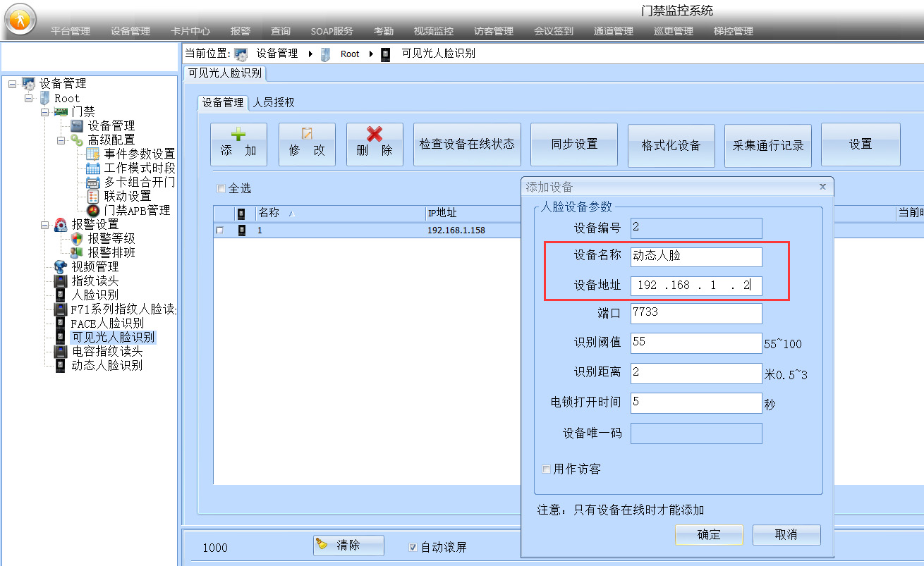Image resolution: width=924 pixels, height=566 pixels.
Task: Click the red X Delete (删除) icon
Action: click(375, 134)
